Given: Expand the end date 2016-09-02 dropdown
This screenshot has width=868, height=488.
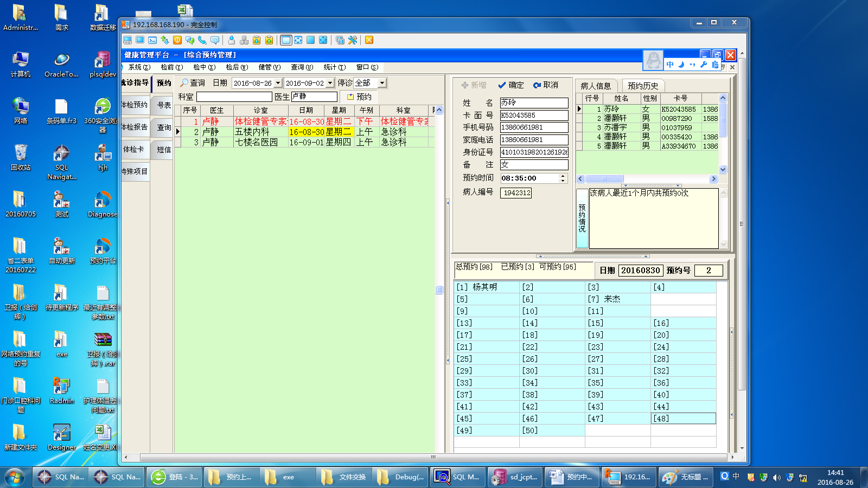Looking at the screenshot, I should point(330,83).
